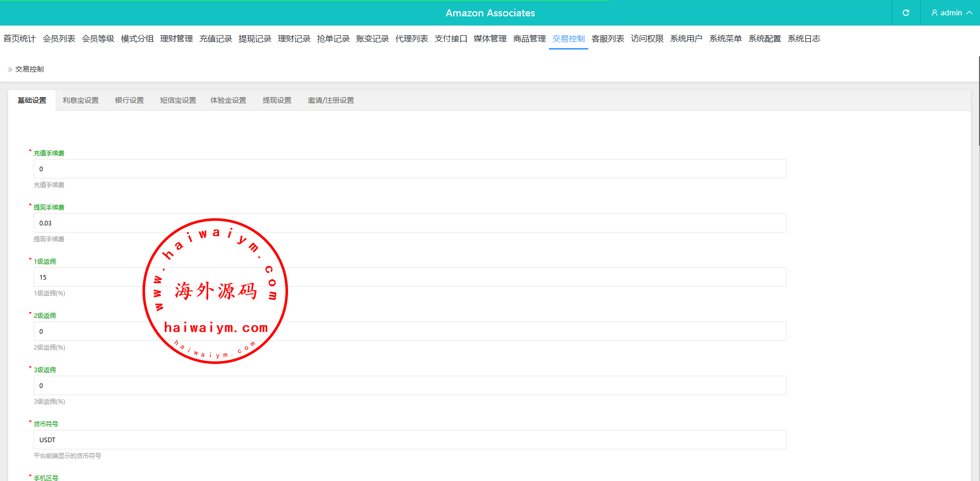The height and width of the screenshot is (481, 980).
Task: Open 提现记录 from top navigation
Action: pos(255,39)
